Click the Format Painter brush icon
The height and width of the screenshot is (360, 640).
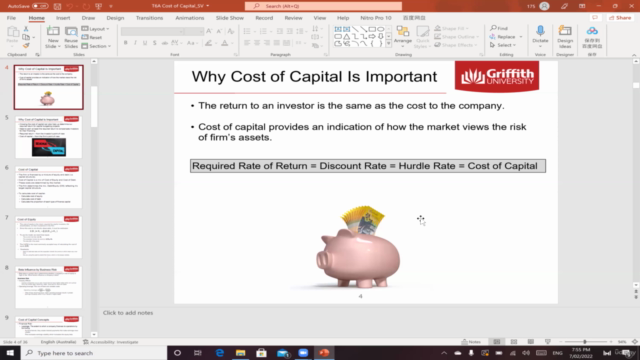point(26,46)
